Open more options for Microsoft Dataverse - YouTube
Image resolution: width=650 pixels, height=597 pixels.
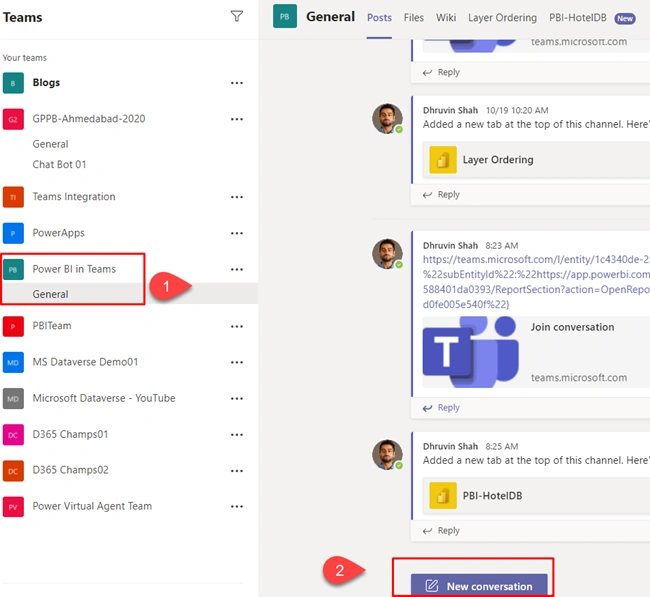(x=237, y=398)
